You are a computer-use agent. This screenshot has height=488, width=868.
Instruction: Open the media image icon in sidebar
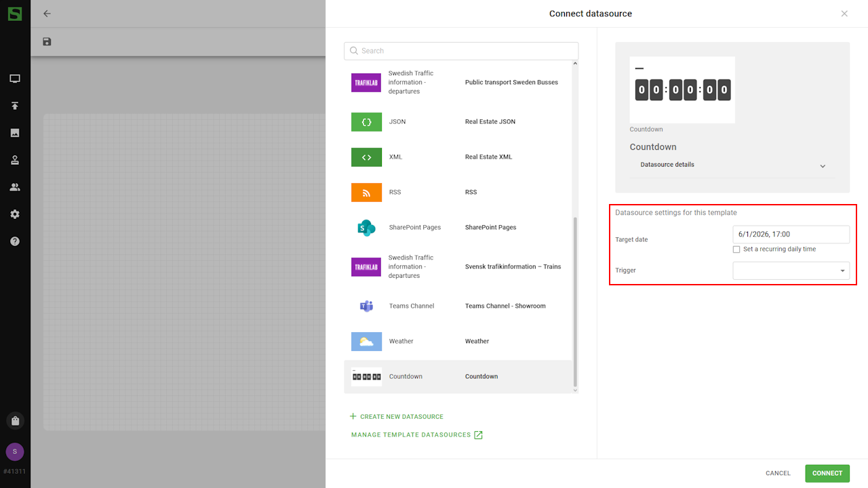pyautogui.click(x=15, y=133)
